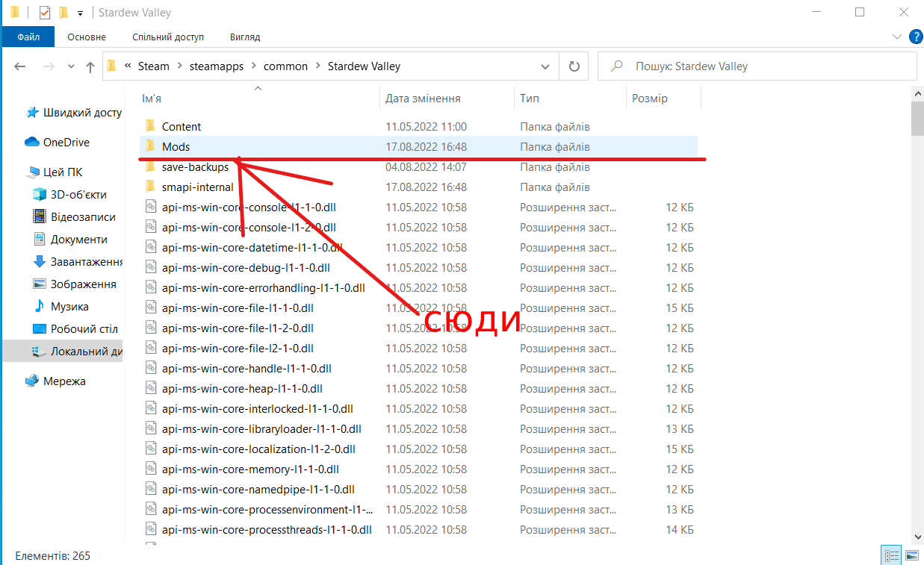Open the Mods folder
This screenshot has width=924, height=565.
coord(176,147)
